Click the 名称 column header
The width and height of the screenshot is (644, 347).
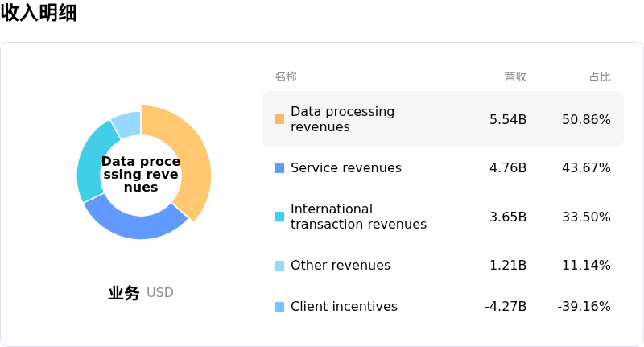286,76
